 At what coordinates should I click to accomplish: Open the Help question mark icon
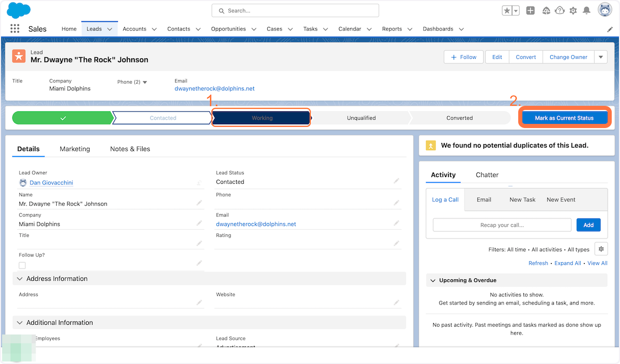(560, 10)
